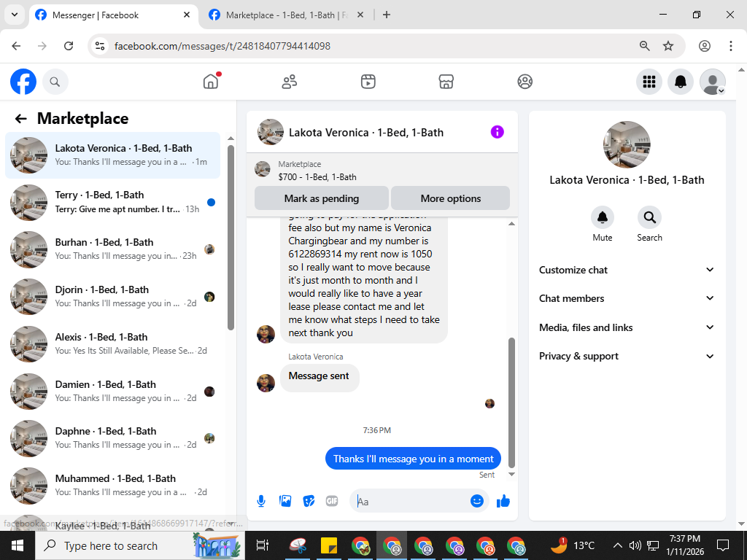Image resolution: width=747 pixels, height=560 pixels.
Task: Open the tab search dropdown arrow
Action: [15, 15]
